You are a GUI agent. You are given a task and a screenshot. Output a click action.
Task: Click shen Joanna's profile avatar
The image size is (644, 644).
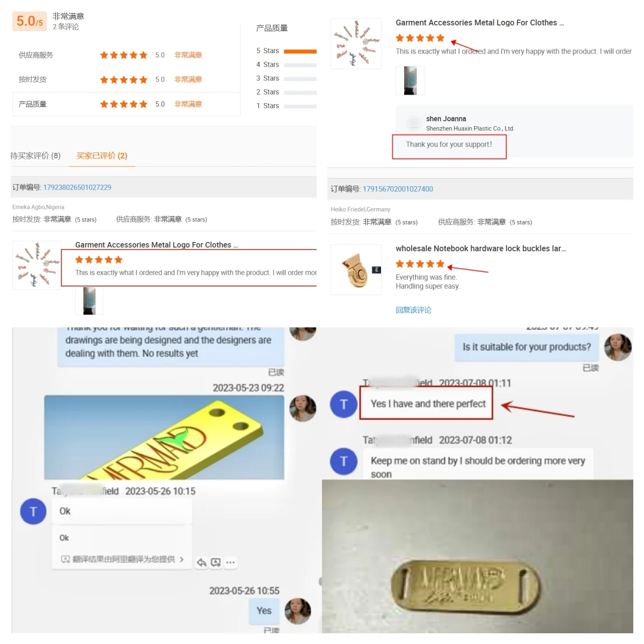tap(413, 123)
